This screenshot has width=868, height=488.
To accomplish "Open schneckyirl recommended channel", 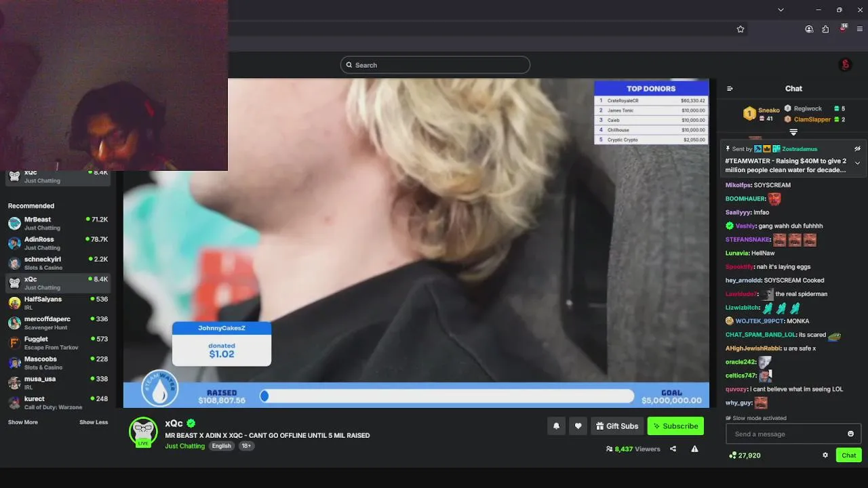I will (58, 263).
